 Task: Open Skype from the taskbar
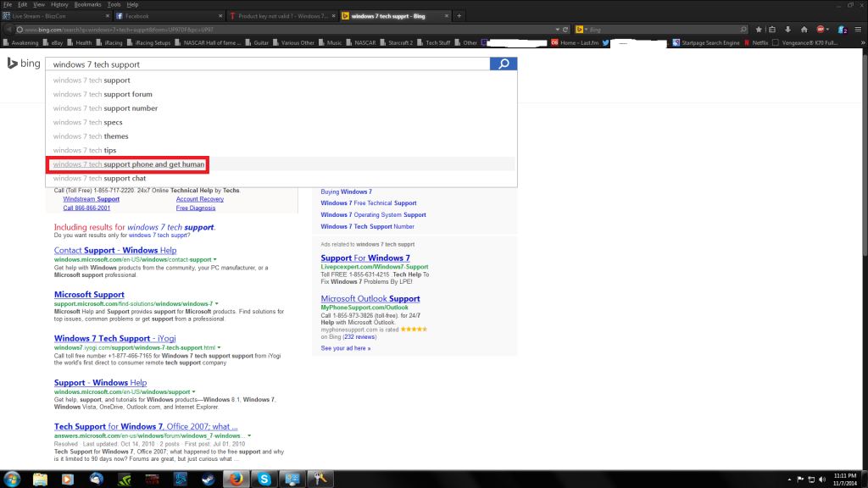[264, 480]
